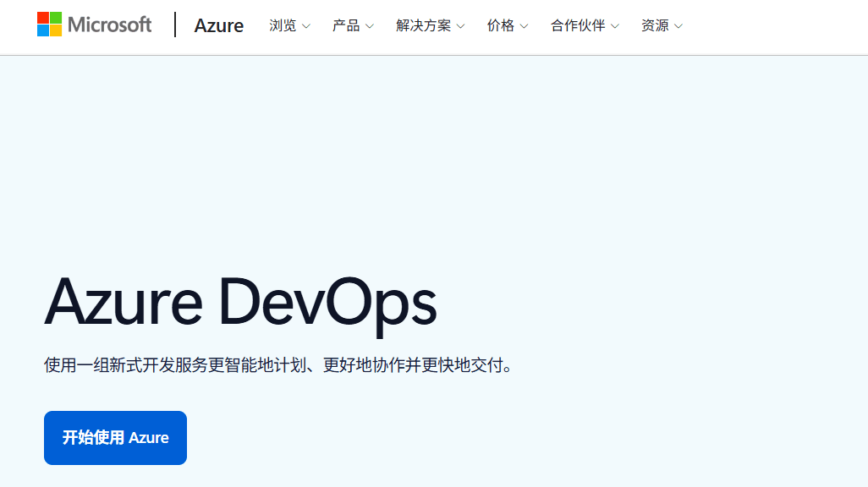Open the 解决方案 menu label
Viewport: 868px width, 487px height.
(424, 25)
